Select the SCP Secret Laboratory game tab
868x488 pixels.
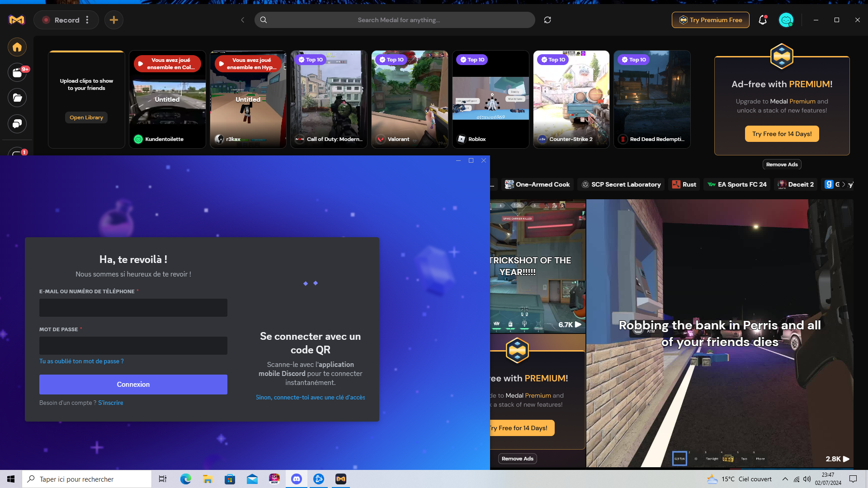coord(621,184)
